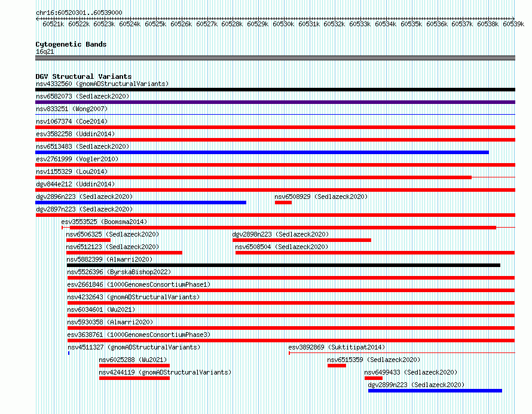Click the dgv2897n223 (Sedlazeck2020) label
532x414 pixels.
84,209
